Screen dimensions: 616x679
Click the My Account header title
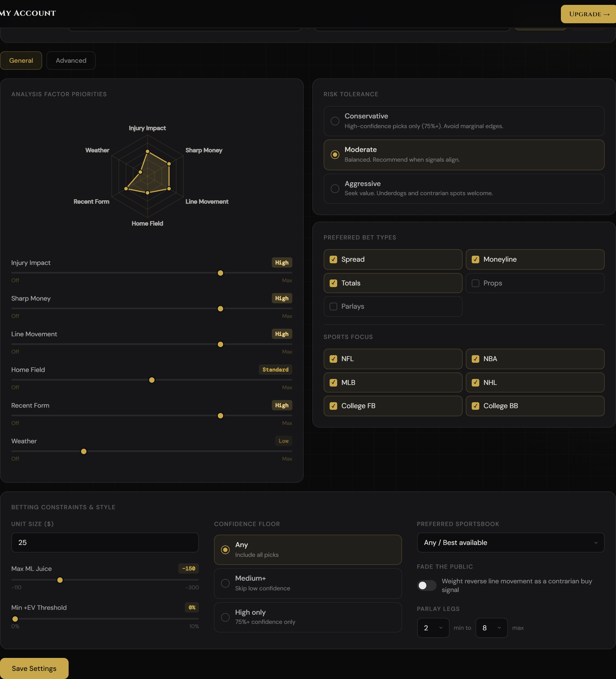[28, 14]
